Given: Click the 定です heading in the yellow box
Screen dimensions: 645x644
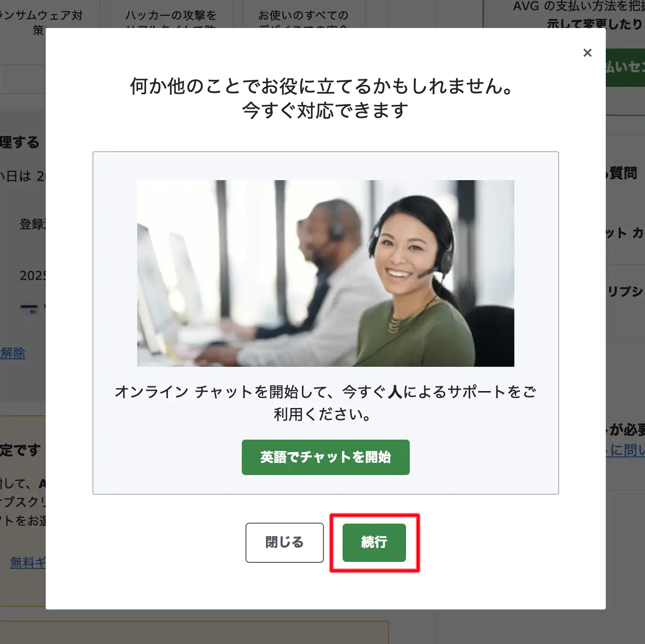Looking at the screenshot, I should [20, 450].
